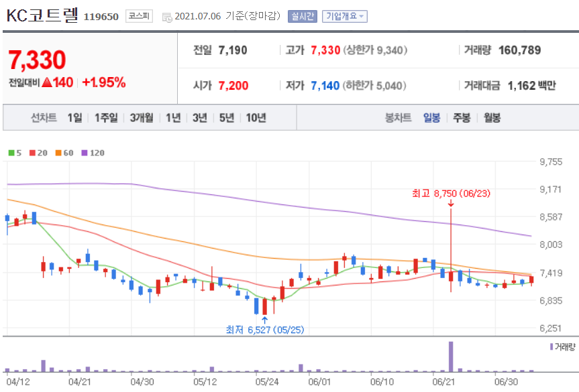Image resolution: width=579 pixels, height=392 pixels.
Task: Switch to the 3년 line chart
Action: pos(200,118)
